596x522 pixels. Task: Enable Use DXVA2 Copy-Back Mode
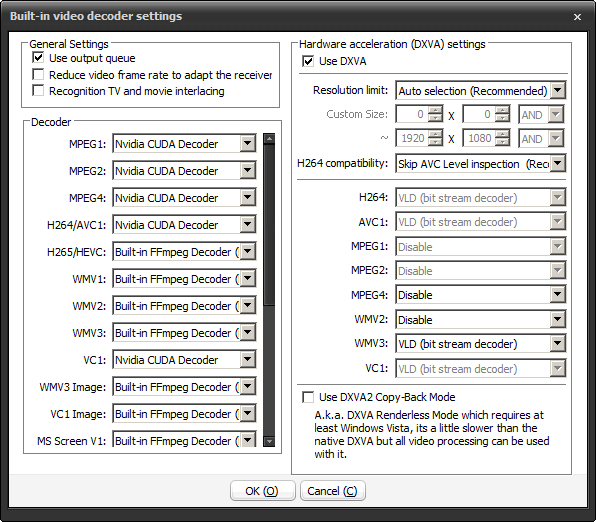(308, 397)
